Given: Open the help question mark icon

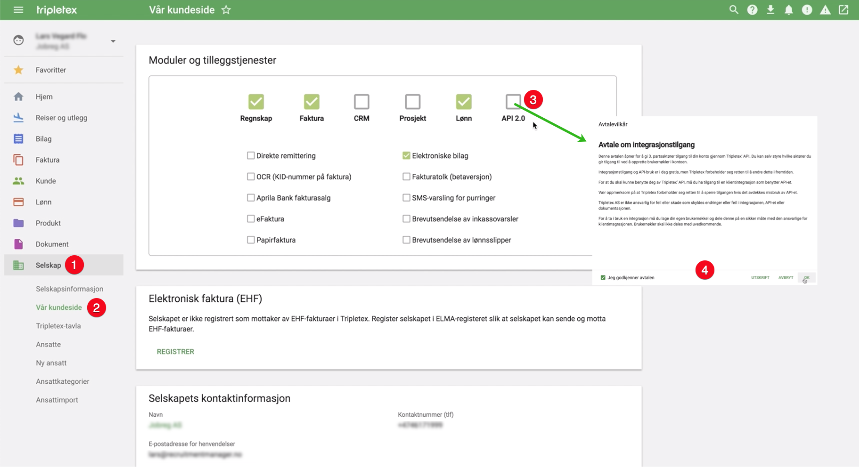Looking at the screenshot, I should [752, 10].
